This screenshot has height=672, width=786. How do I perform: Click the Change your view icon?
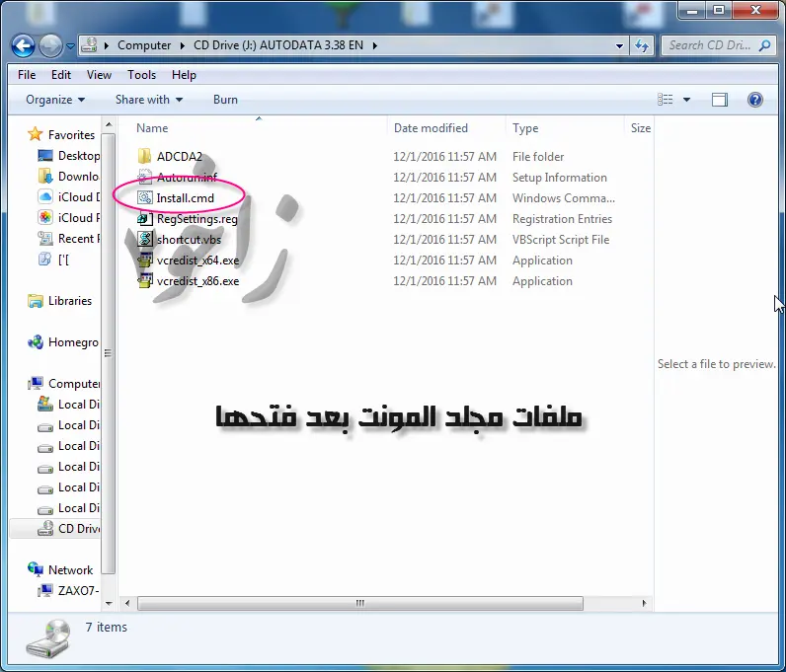point(666,100)
